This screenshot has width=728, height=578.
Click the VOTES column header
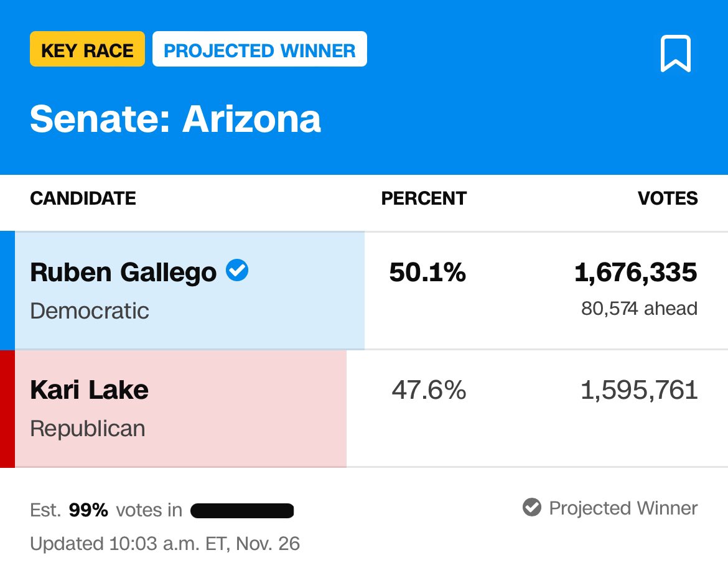(x=668, y=198)
